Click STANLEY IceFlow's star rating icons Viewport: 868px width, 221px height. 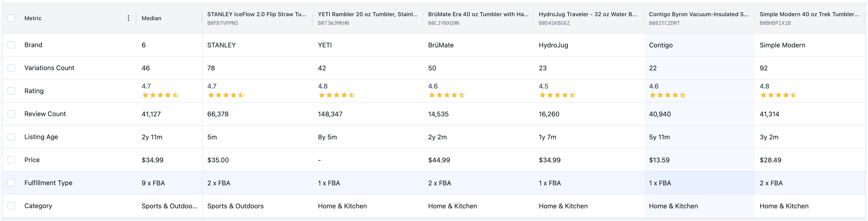pos(226,95)
